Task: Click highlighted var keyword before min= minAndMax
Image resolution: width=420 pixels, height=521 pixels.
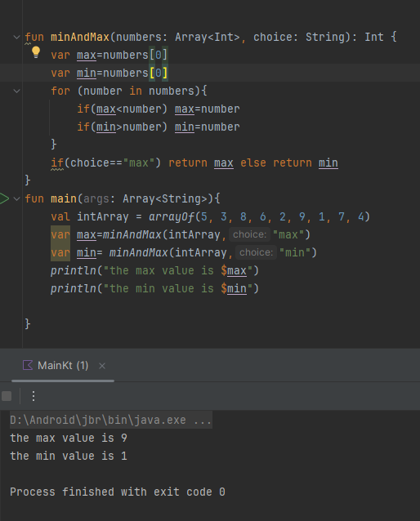Action: click(x=60, y=252)
